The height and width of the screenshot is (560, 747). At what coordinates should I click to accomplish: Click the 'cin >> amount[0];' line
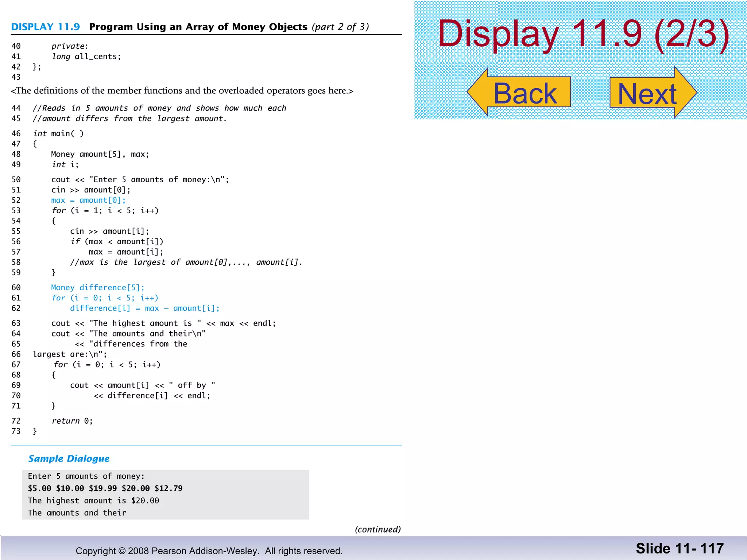(x=91, y=190)
